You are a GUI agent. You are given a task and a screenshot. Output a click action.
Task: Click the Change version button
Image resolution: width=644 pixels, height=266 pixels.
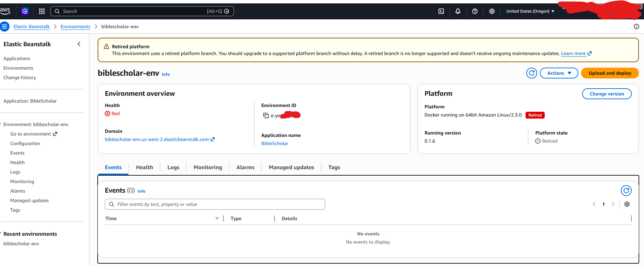(x=607, y=94)
